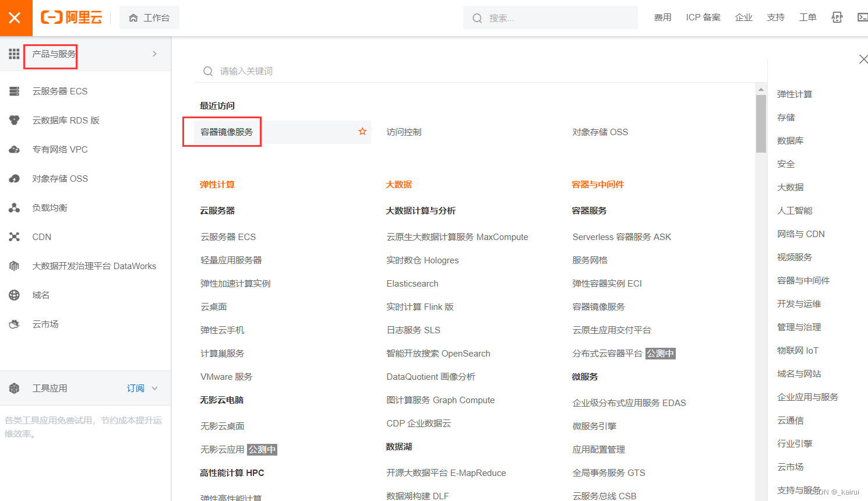Image resolution: width=868 pixels, height=501 pixels.
Task: Open 全局事务服务 GTS link
Action: pos(609,473)
